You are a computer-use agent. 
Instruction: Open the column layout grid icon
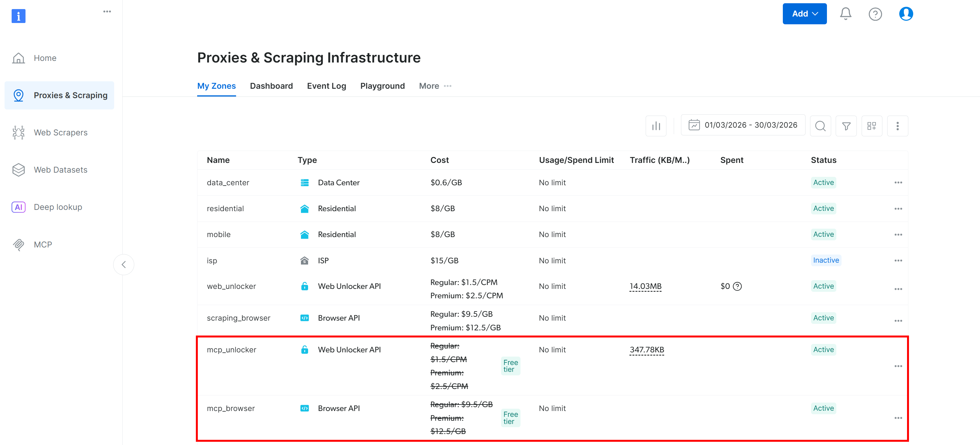tap(872, 126)
